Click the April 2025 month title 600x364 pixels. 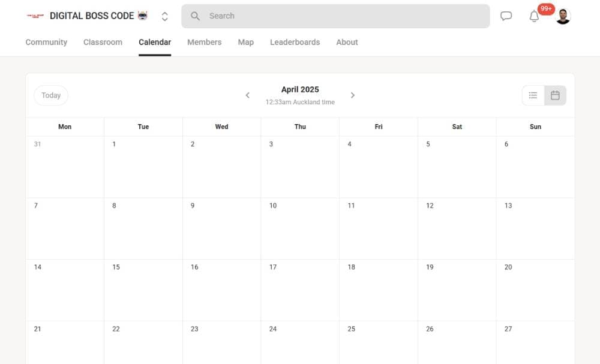pos(300,89)
